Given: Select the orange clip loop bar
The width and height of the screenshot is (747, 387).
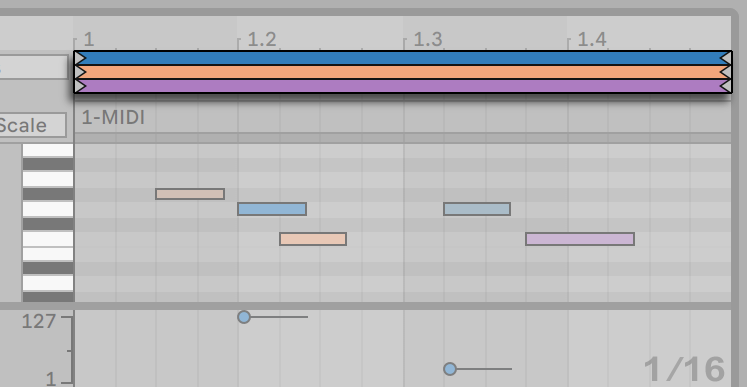Looking at the screenshot, I should coord(403,72).
